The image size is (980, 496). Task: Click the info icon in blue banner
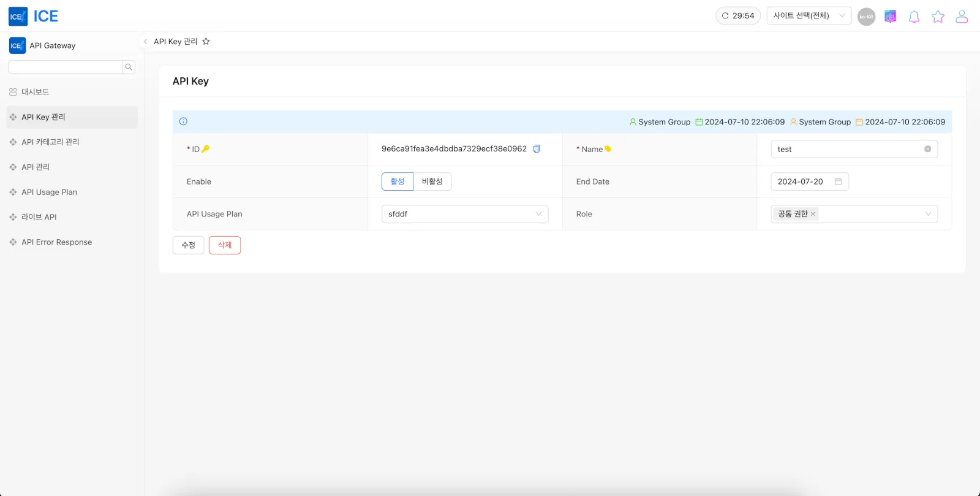(183, 121)
